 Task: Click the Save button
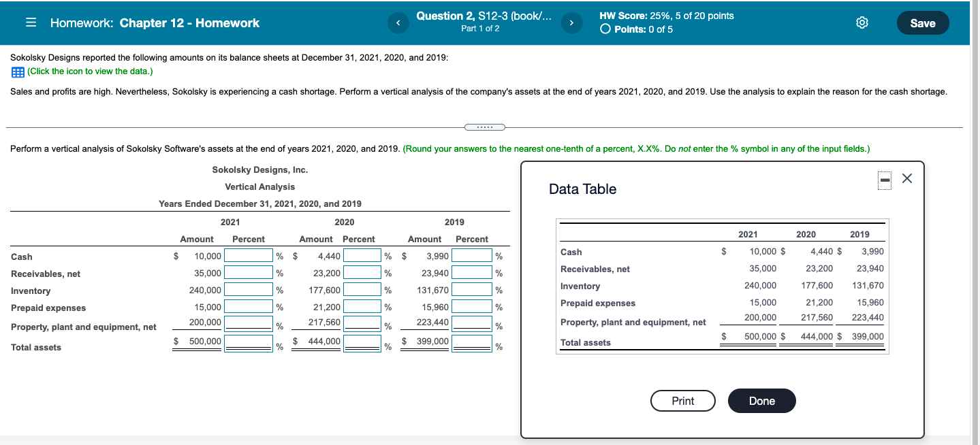(x=923, y=22)
